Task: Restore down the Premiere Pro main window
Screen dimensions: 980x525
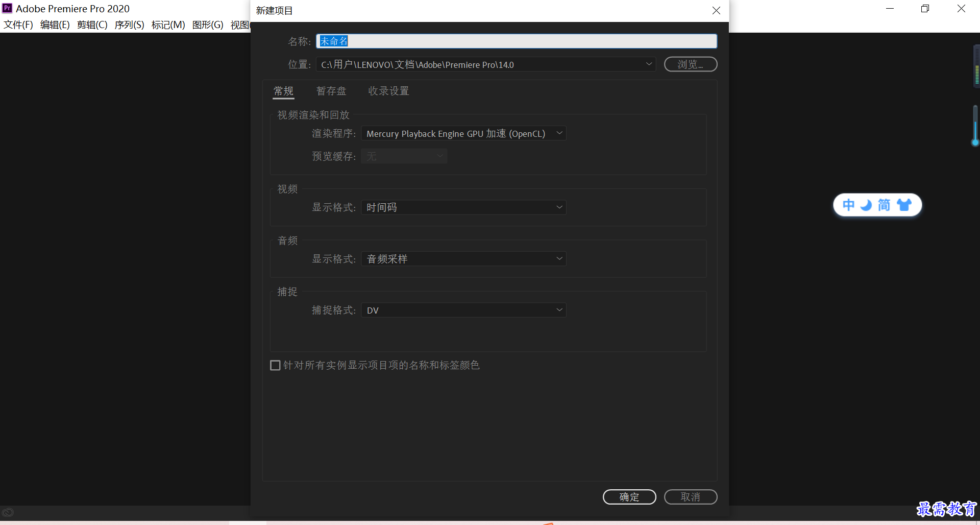Action: pyautogui.click(x=925, y=9)
